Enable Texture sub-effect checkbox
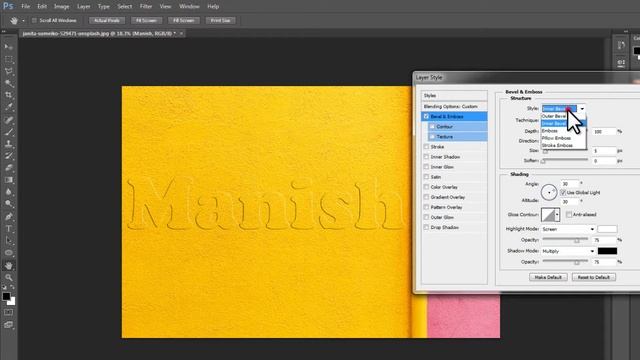 point(432,137)
